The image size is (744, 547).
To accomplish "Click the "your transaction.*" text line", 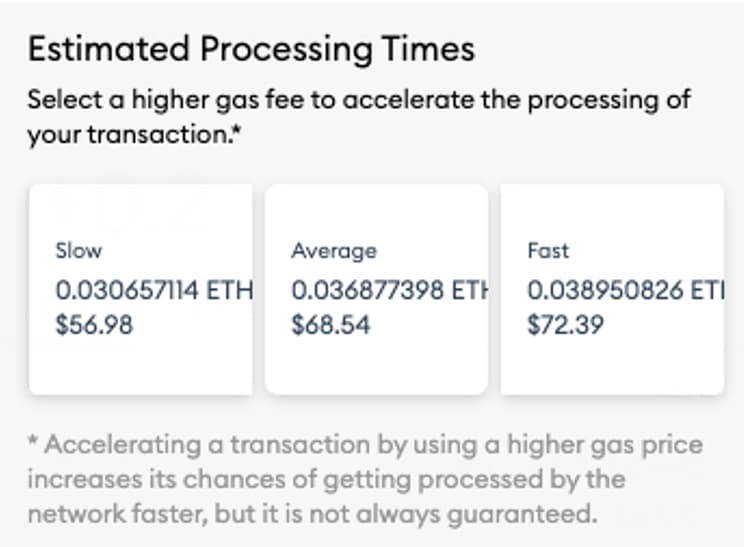I will (x=132, y=134).
